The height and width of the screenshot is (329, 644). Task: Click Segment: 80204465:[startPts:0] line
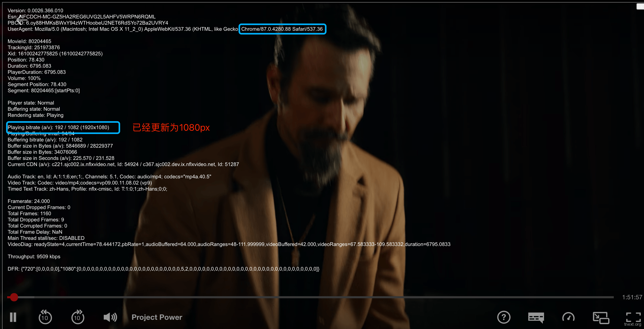pos(44,90)
